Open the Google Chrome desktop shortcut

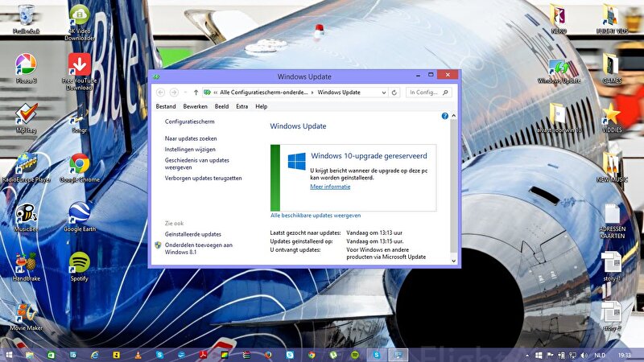[79, 165]
